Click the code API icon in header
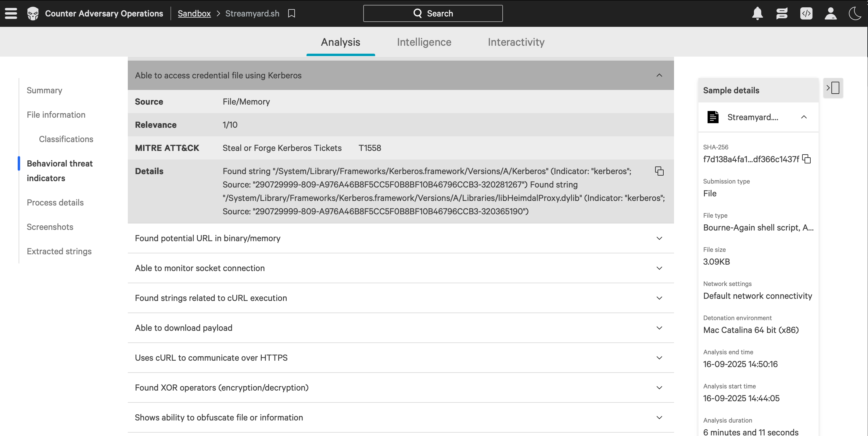Image resolution: width=868 pixels, height=436 pixels. [x=806, y=13]
